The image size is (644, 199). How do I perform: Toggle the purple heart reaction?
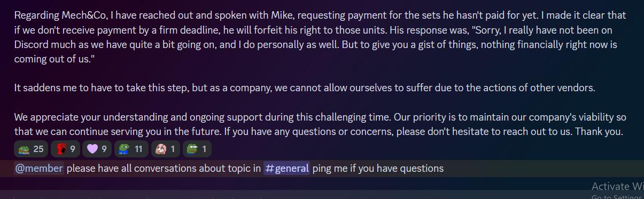[97, 149]
